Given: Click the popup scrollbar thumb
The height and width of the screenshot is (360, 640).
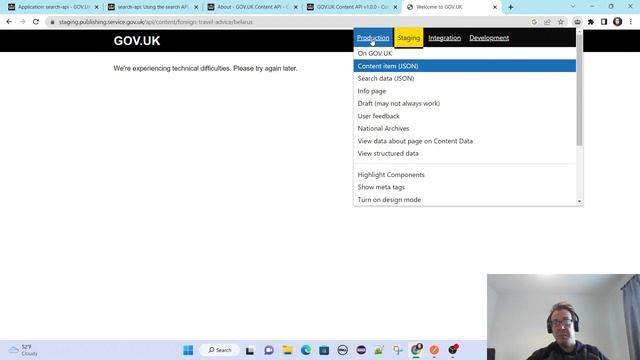Looking at the screenshot, I should point(579,90).
